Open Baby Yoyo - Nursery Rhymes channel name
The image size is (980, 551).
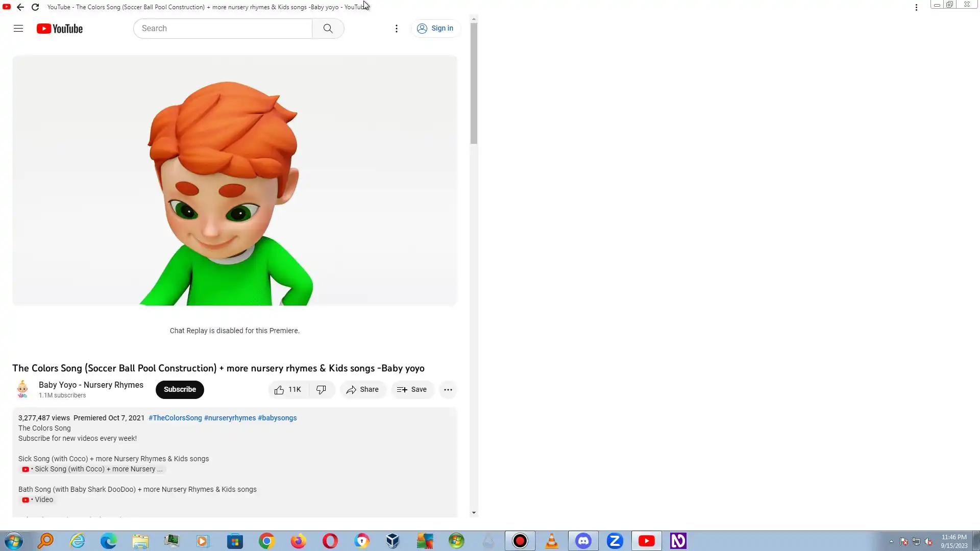point(91,385)
